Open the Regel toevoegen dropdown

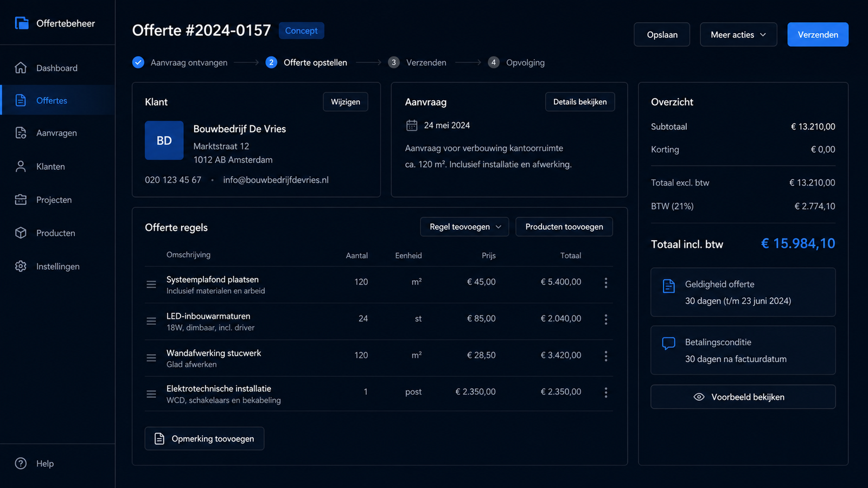coord(464,227)
